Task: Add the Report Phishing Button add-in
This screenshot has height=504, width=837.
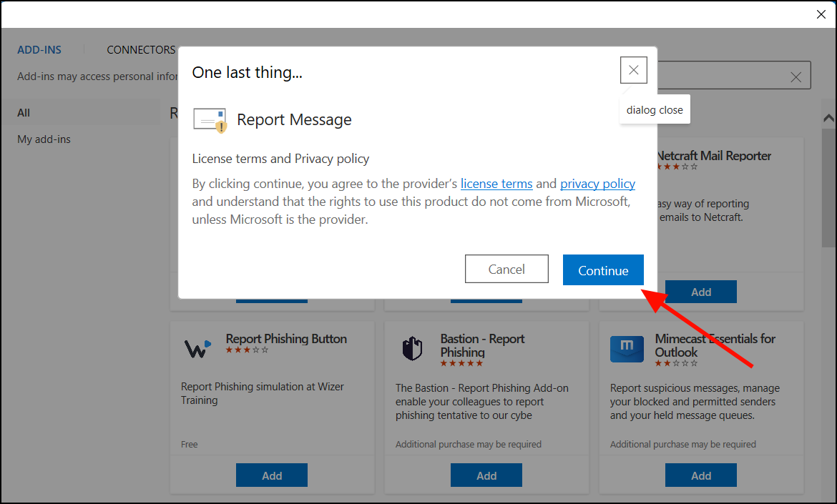Action: [x=272, y=475]
